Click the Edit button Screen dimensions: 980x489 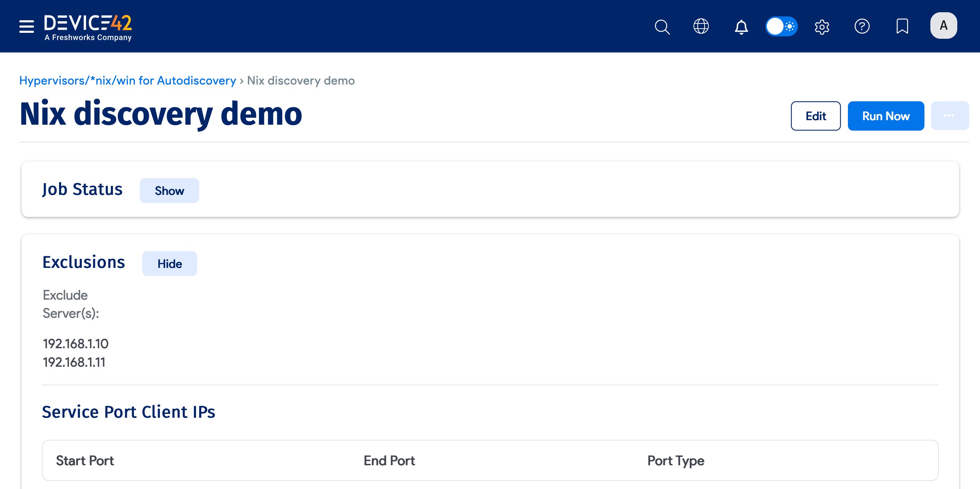pos(815,116)
